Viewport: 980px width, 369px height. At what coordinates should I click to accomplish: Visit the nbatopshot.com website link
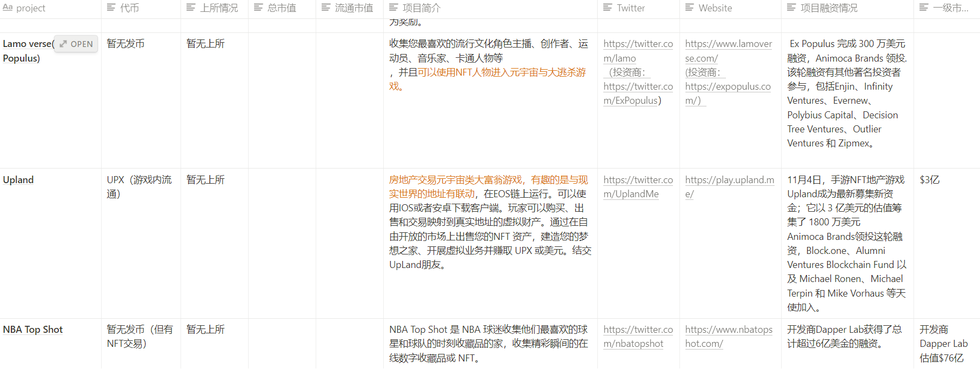click(x=729, y=337)
